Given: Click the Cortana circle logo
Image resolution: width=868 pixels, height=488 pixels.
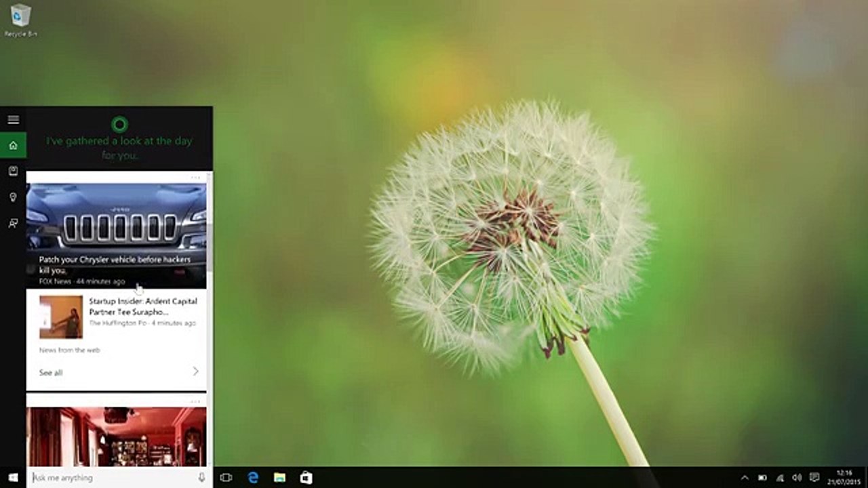Looking at the screenshot, I should coord(119,124).
